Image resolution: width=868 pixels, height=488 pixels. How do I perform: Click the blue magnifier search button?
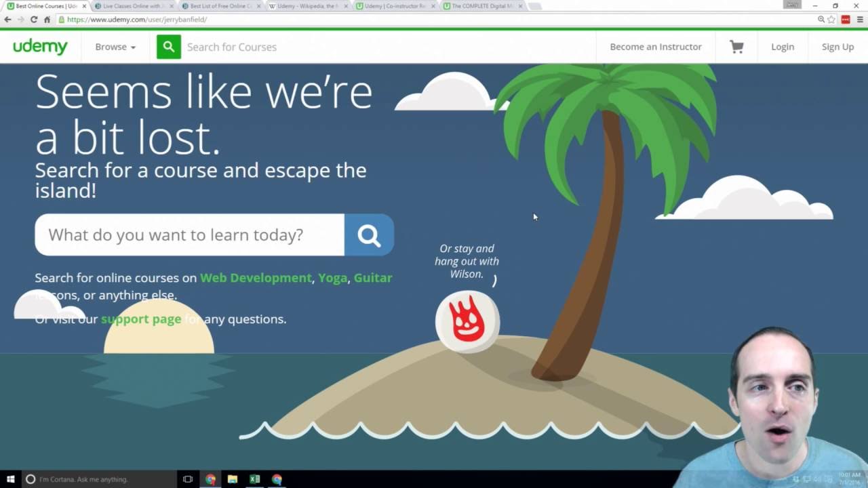click(369, 235)
